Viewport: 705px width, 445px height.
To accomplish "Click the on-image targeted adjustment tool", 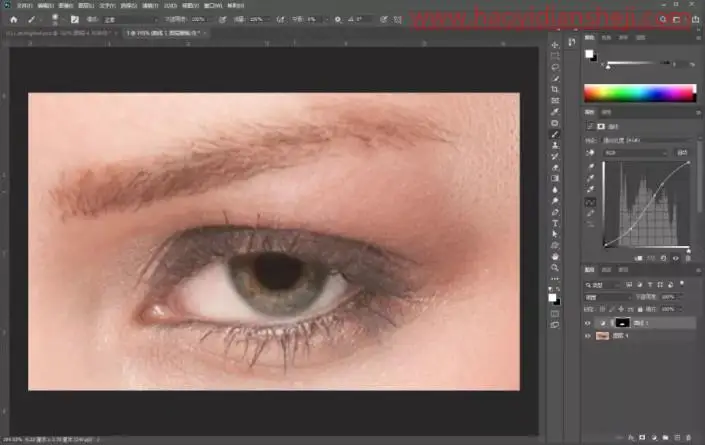I will 590,153.
